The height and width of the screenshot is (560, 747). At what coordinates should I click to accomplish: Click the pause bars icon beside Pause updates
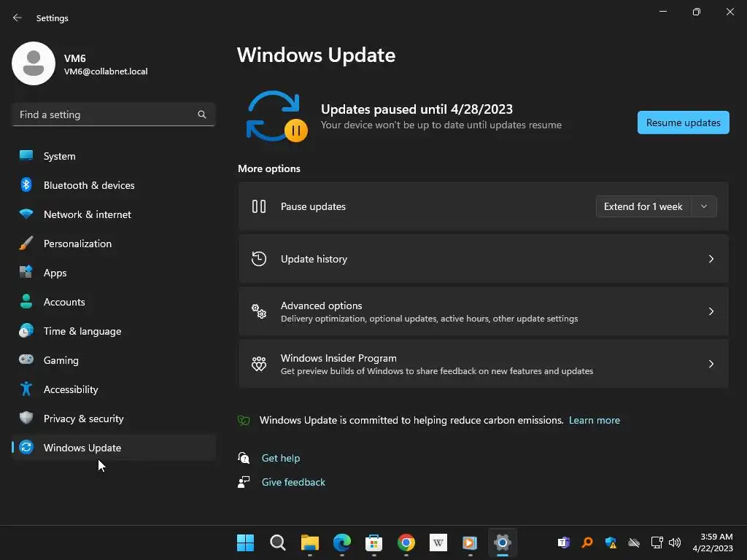(x=259, y=206)
